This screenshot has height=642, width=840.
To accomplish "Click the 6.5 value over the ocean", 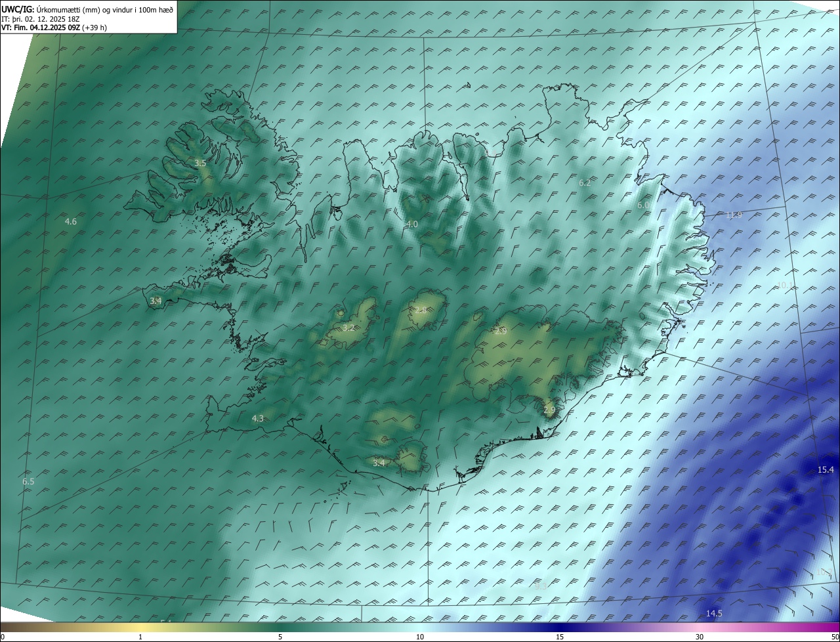I will [x=28, y=482].
